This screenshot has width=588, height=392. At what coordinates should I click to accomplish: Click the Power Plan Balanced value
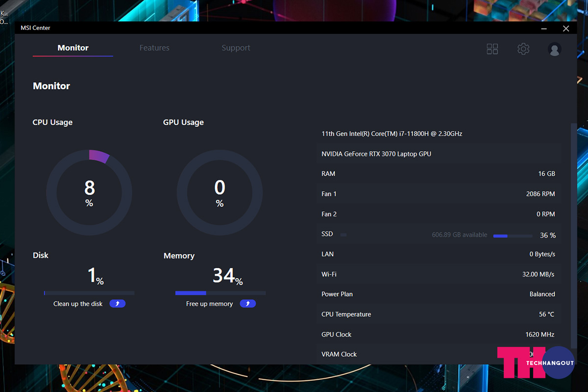tap(542, 294)
